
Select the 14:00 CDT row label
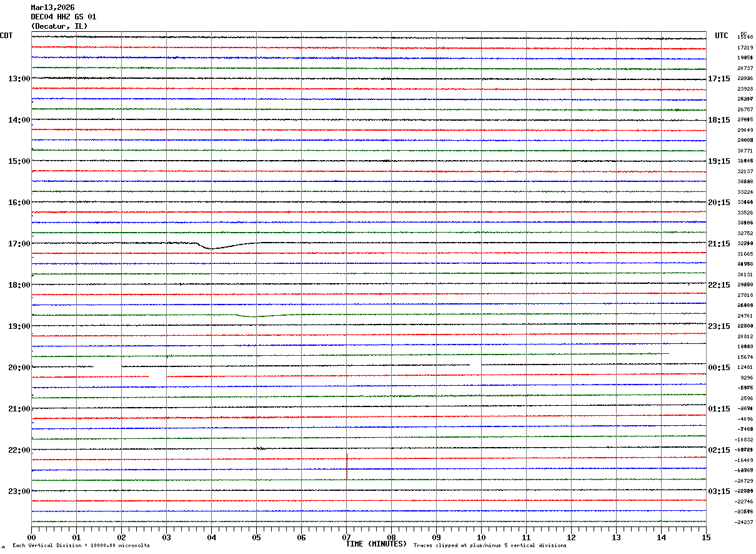pos(19,120)
